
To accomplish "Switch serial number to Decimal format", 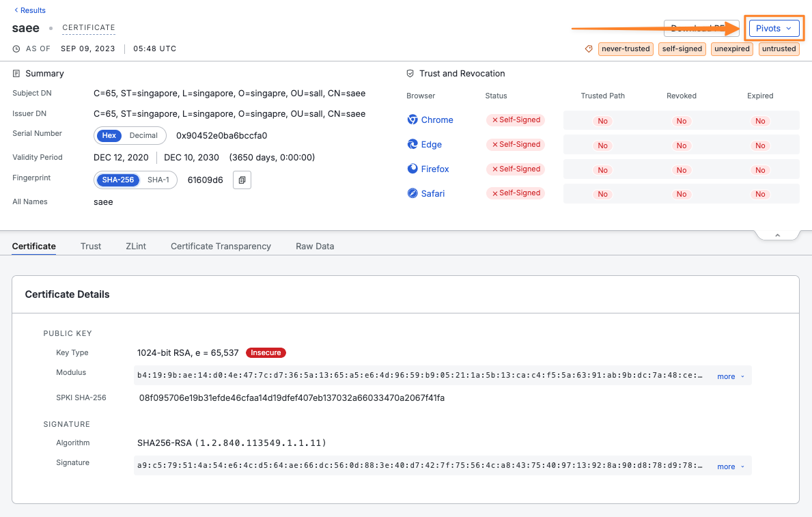I will click(143, 135).
